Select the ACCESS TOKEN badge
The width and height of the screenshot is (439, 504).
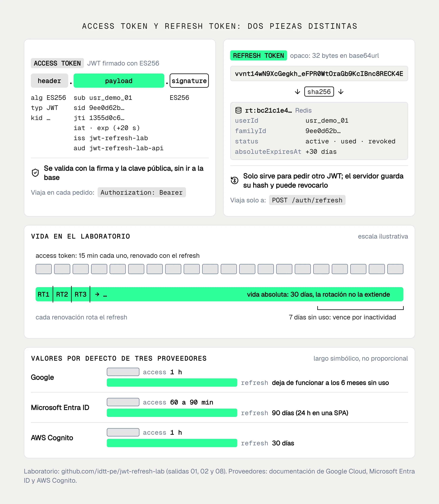[57, 63]
